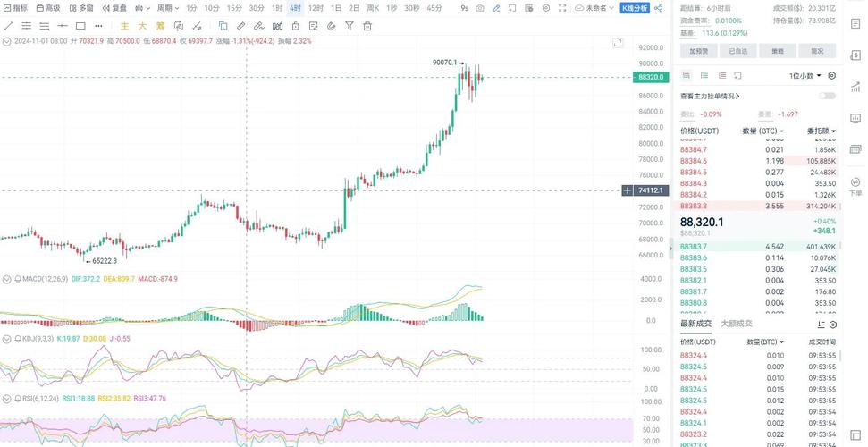
Task: Click the lock drawings icon
Action: click(x=296, y=26)
